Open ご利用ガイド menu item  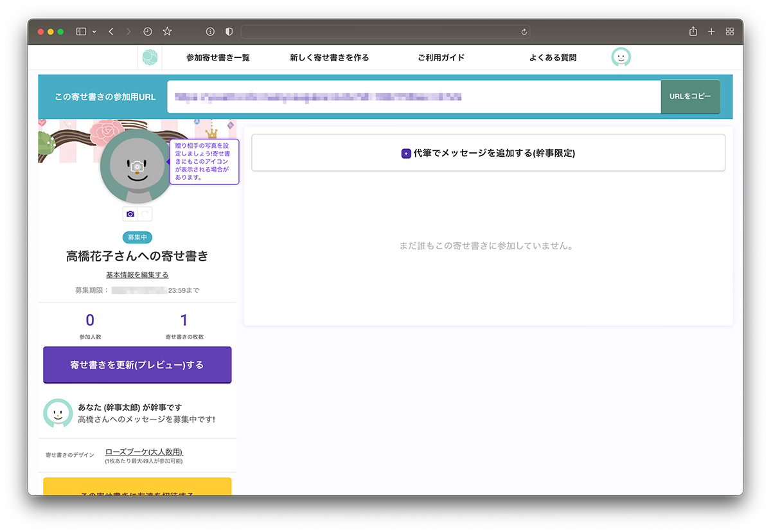coord(441,58)
